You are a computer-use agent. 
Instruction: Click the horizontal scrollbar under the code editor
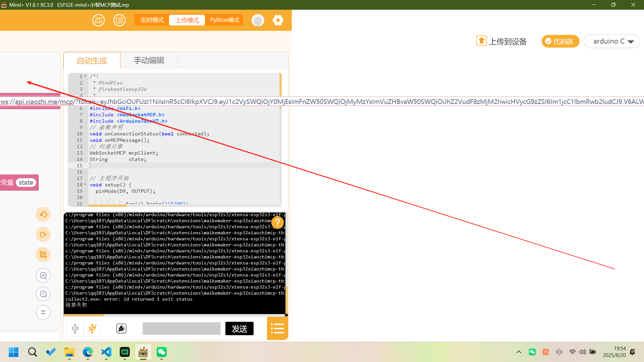pos(107,205)
